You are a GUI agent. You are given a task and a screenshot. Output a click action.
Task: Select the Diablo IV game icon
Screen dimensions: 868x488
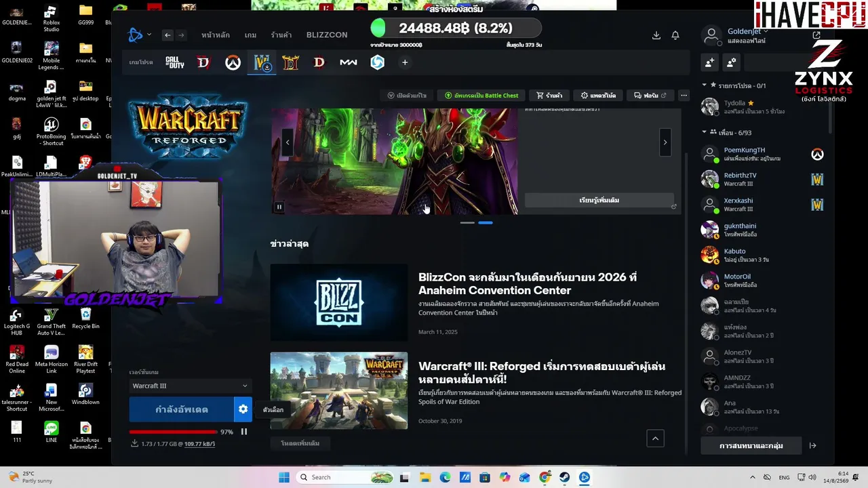pyautogui.click(x=203, y=62)
